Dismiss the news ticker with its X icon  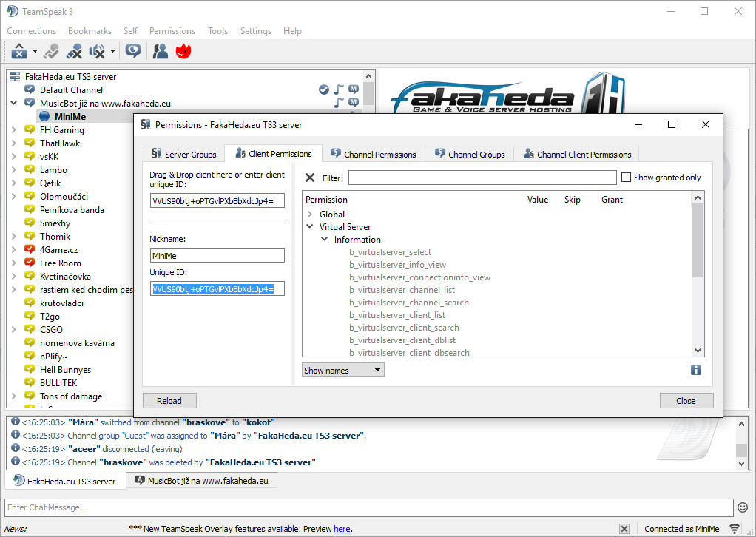(624, 529)
